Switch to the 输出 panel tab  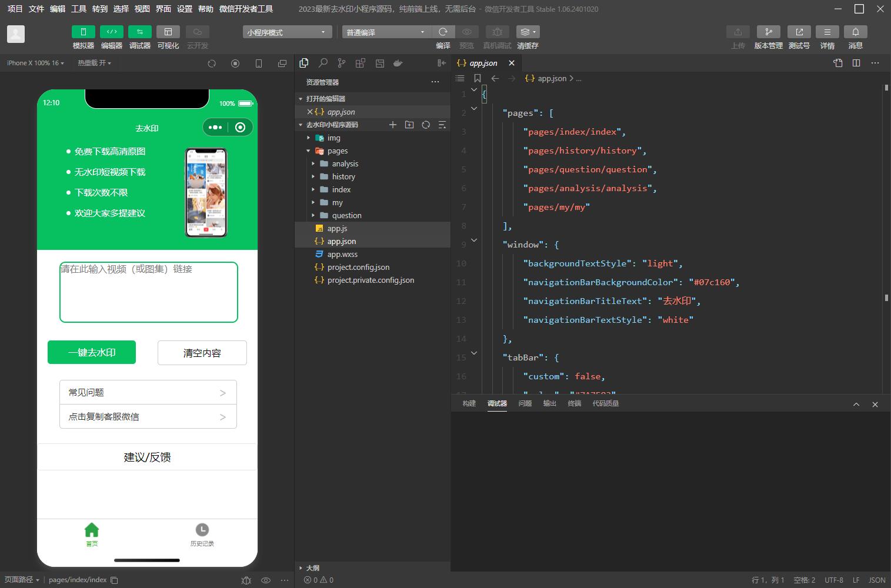tap(550, 403)
